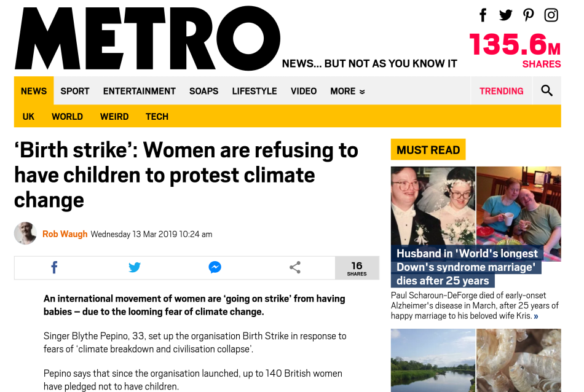Image resolution: width=584 pixels, height=392 pixels.
Task: Share article via Messenger icon
Action: (215, 267)
